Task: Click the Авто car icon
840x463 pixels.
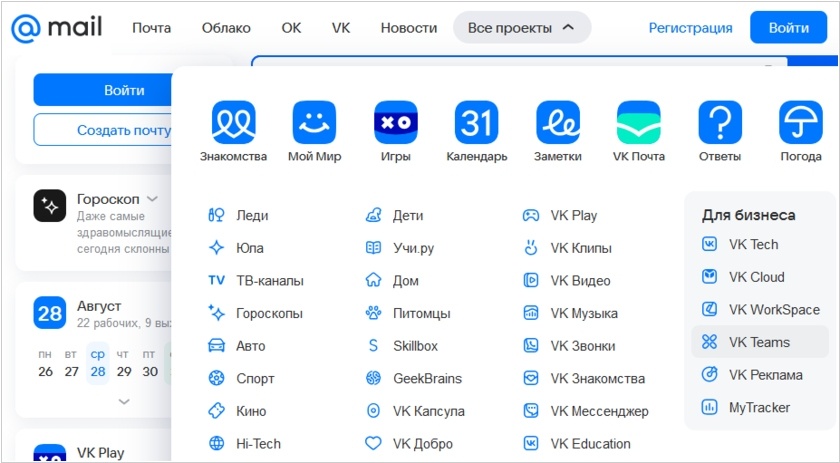Action: click(x=216, y=346)
